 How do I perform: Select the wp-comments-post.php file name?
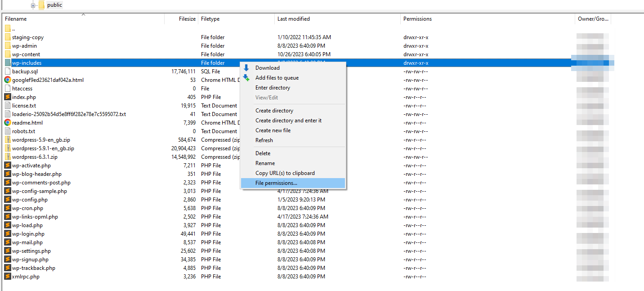click(x=41, y=183)
